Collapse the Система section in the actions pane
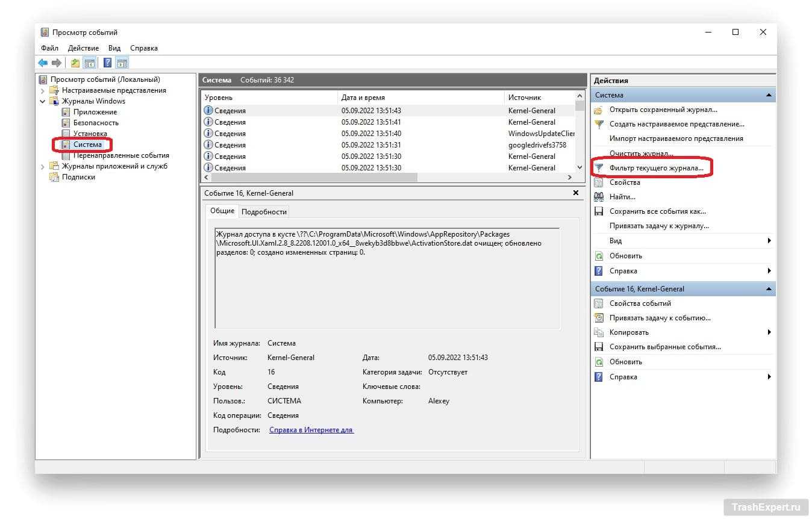This screenshot has height=519, width=812. (769, 95)
